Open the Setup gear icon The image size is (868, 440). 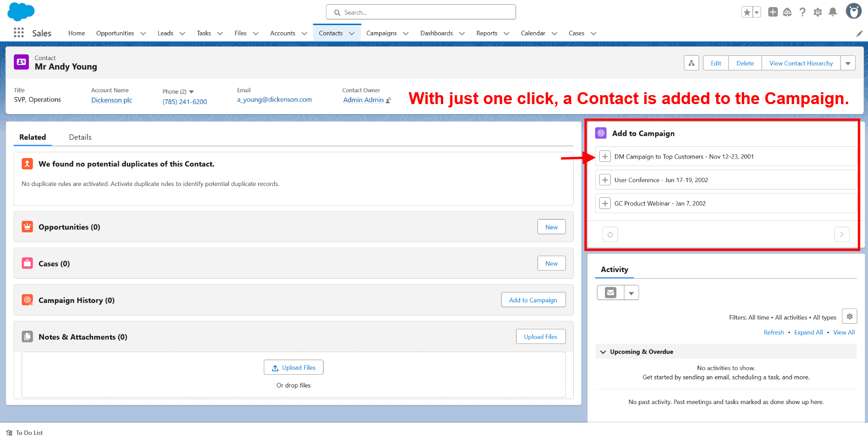point(818,12)
